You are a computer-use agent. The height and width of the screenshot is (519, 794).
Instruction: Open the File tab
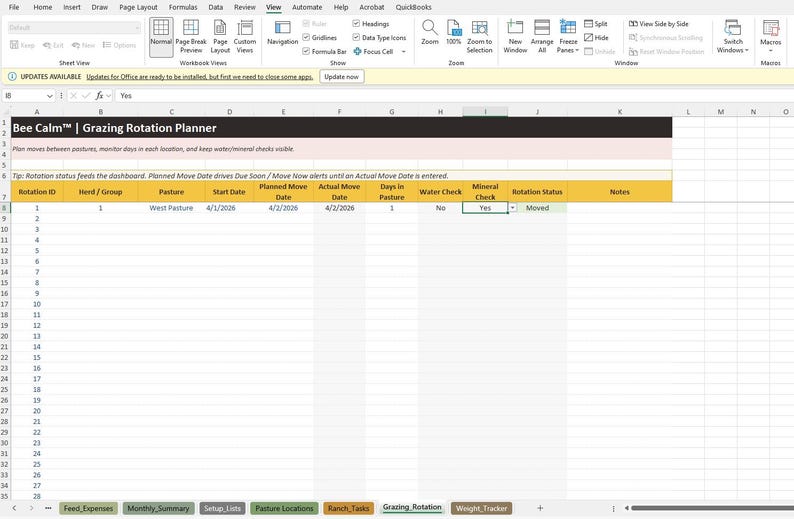[14, 7]
